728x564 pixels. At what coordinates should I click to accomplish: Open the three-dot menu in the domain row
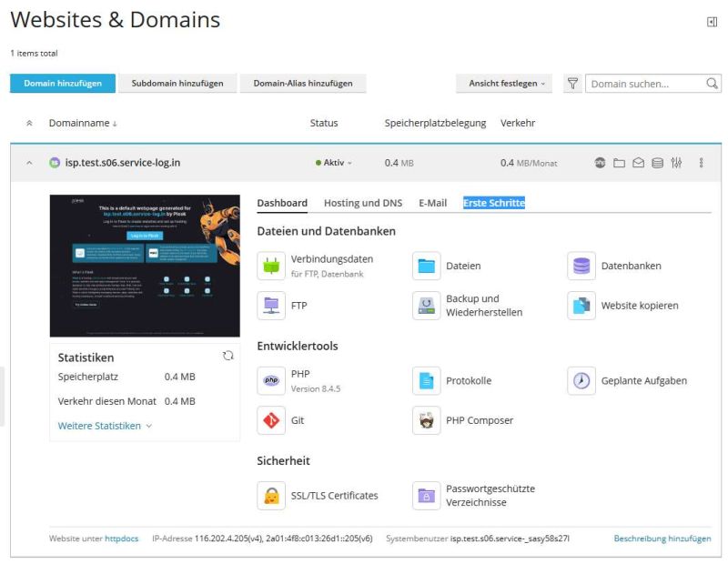point(701,163)
